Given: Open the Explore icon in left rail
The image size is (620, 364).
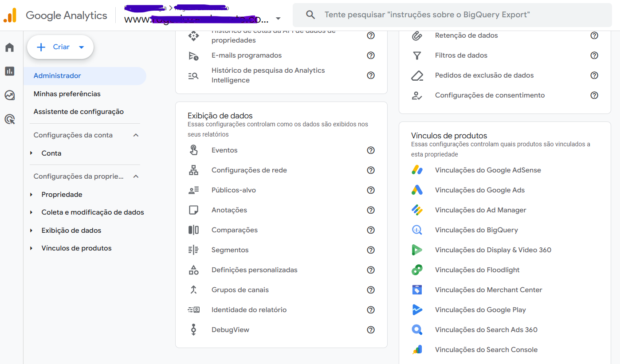Looking at the screenshot, I should pyautogui.click(x=10, y=95).
